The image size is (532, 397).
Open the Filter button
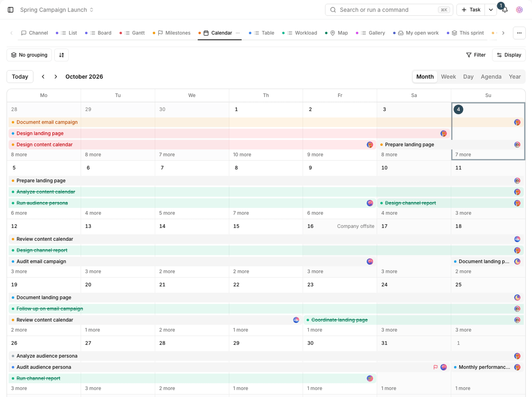475,55
